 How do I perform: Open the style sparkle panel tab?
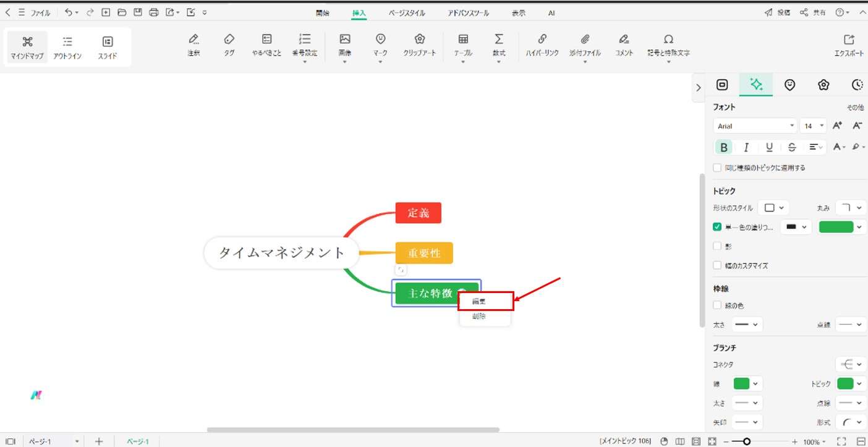[755, 85]
